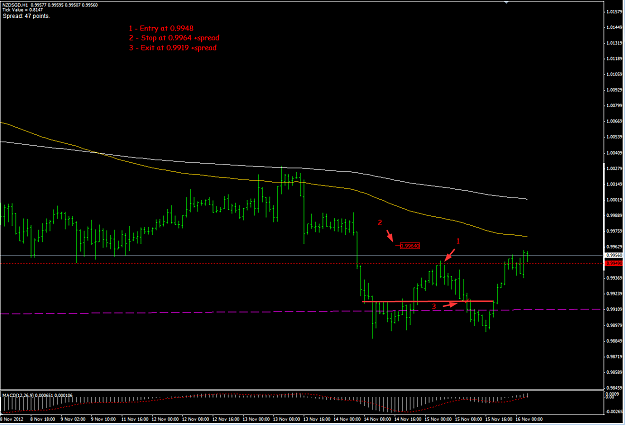Click the chart shift triangle marker at top
The image size is (625, 425).
coord(506,2)
